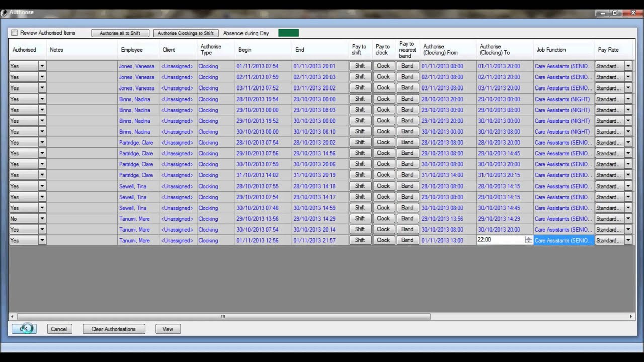Viewport: 644px width, 362px height.
Task: Open Authorised dropdown for Tanumi 01/11/2013 12:56 row
Action: 42,240
